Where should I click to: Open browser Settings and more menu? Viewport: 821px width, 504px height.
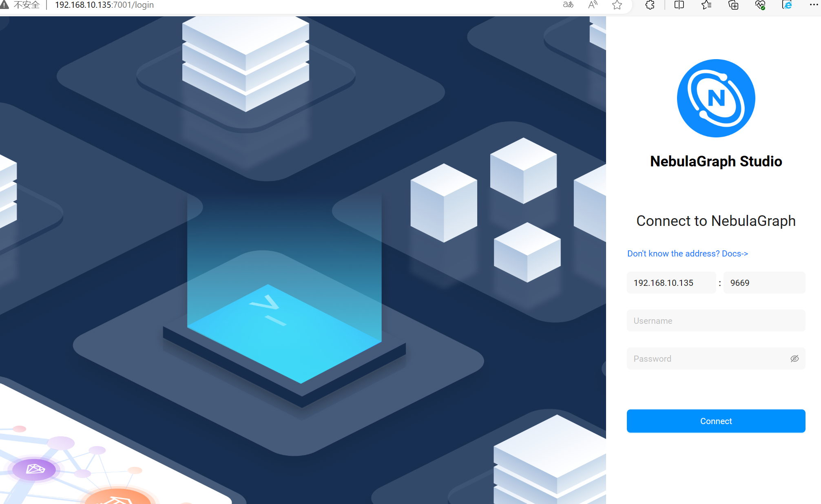click(x=814, y=5)
